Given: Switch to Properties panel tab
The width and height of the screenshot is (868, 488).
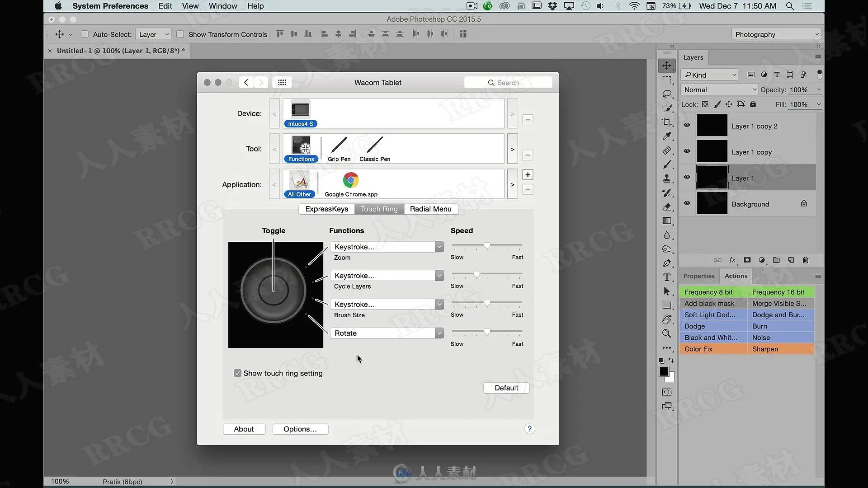Looking at the screenshot, I should pos(699,276).
